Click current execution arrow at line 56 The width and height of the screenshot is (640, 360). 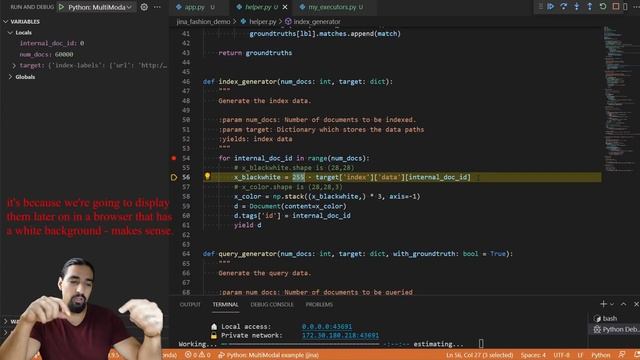point(174,177)
